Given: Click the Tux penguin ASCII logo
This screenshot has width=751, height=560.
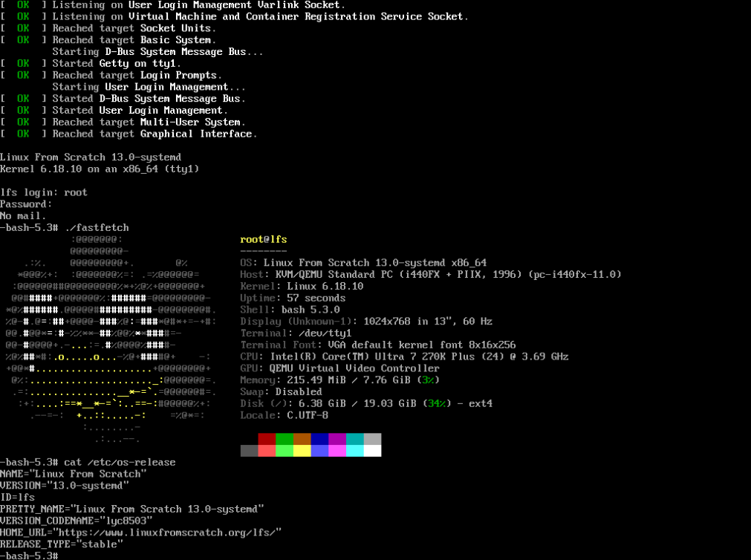Looking at the screenshot, I should pos(110,339).
